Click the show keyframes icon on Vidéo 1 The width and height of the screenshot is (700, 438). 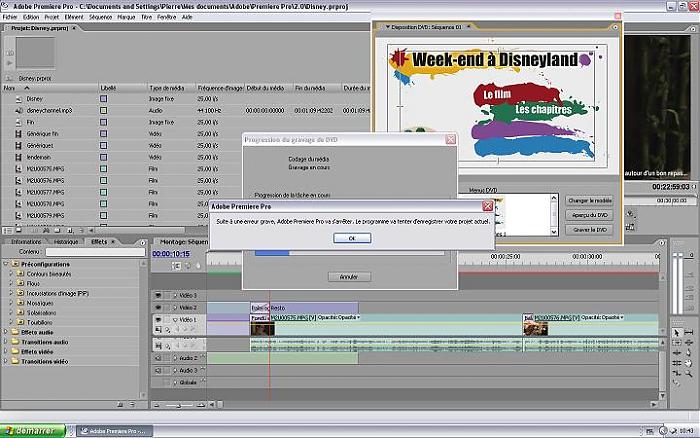click(167, 330)
